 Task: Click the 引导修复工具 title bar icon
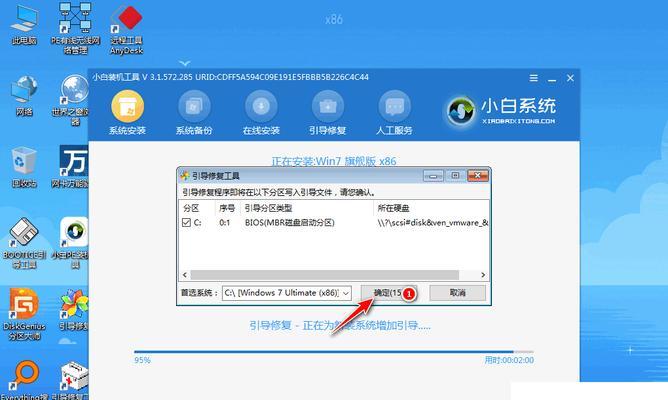pos(185,176)
